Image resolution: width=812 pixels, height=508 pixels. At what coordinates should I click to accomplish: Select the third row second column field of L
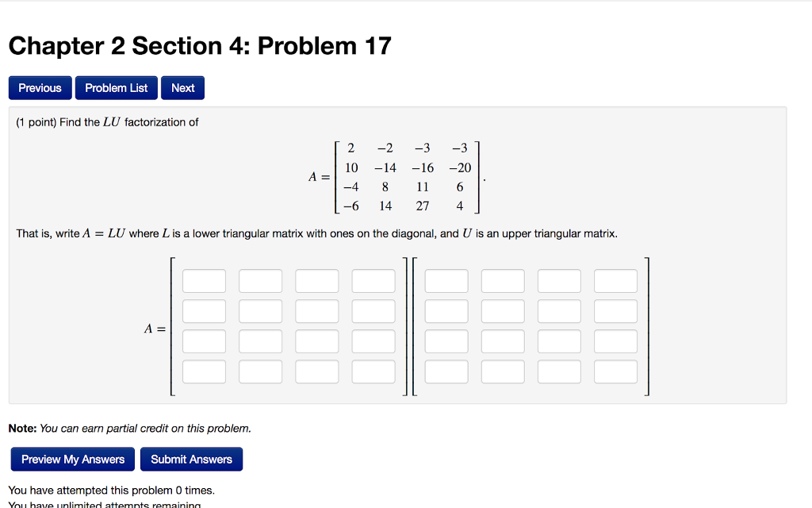[260, 341]
